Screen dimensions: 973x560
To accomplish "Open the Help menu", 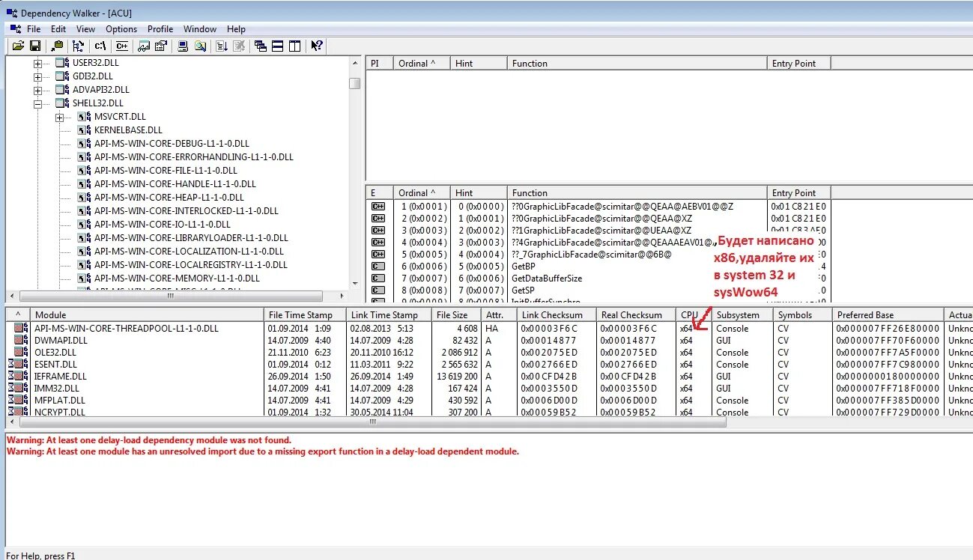I will 236,29.
